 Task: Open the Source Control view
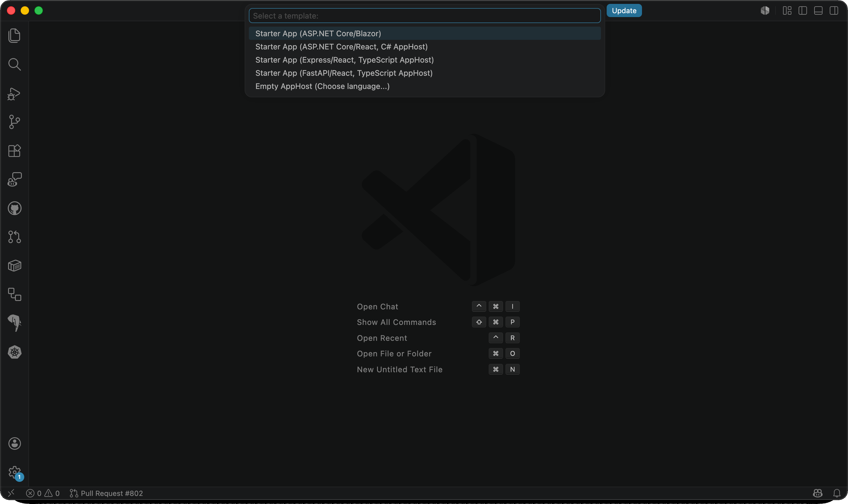click(x=14, y=122)
